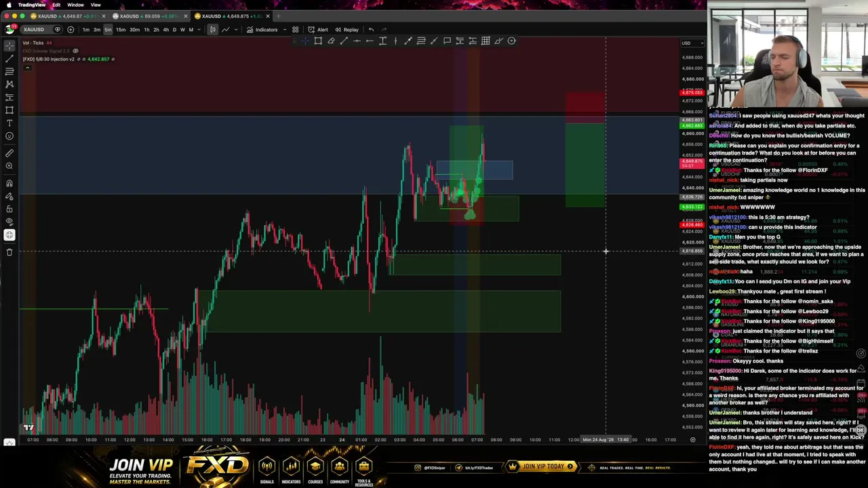Open chart time axis settings gear
Screen dimensions: 868x488
(692, 440)
